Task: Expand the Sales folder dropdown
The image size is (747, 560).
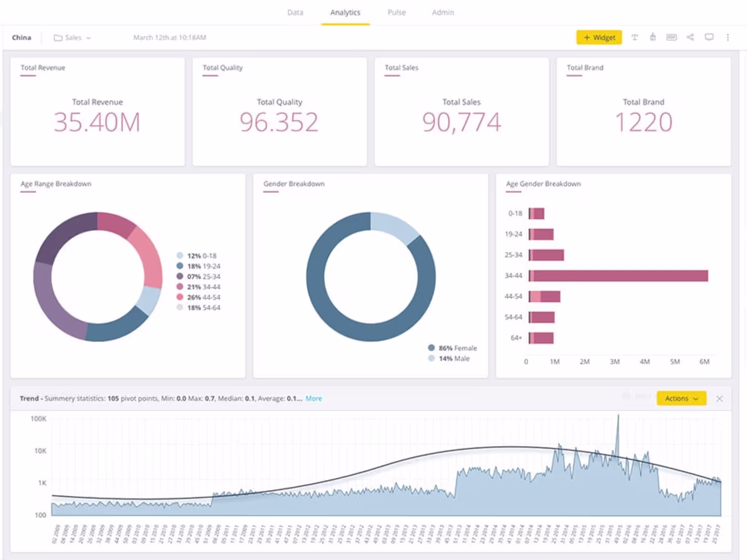Action: point(88,38)
